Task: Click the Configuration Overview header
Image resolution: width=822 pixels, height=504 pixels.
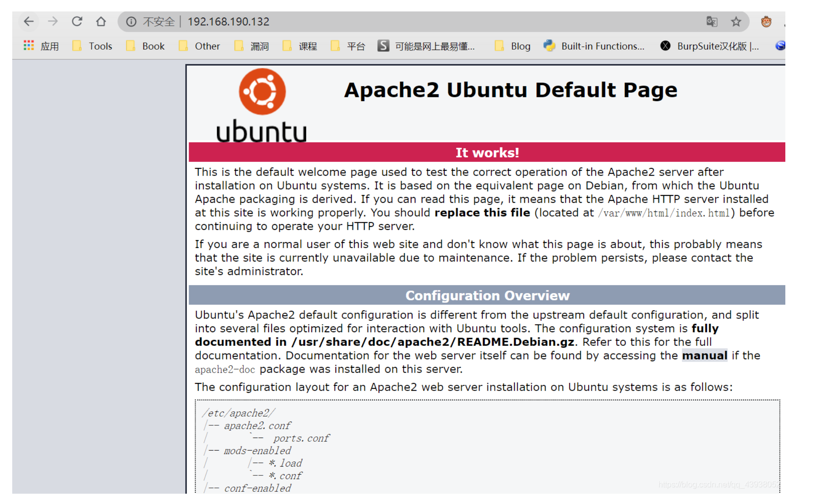Action: pos(487,295)
